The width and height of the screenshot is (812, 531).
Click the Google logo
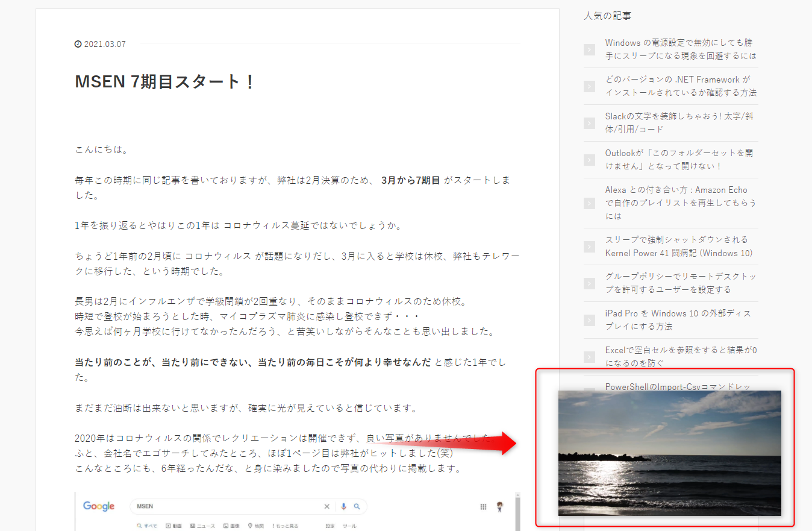click(99, 506)
